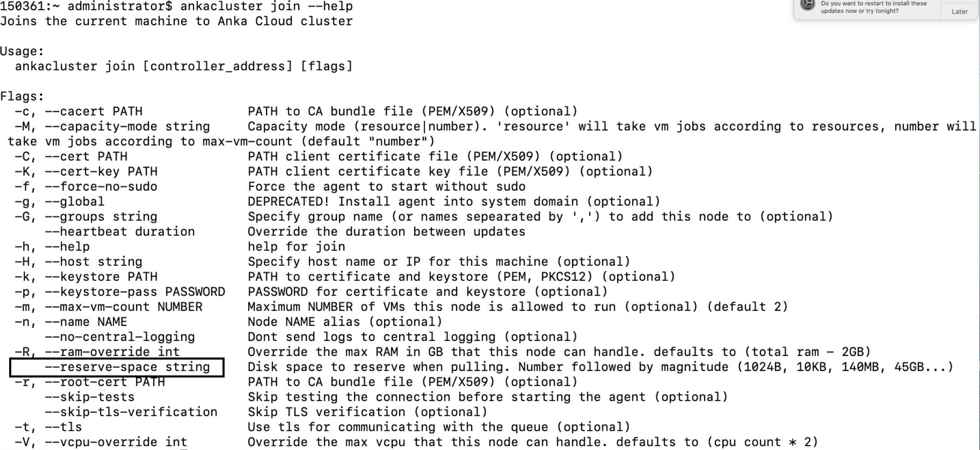
Task: Click the highlighted --reserve-space string flag
Action: pyautogui.click(x=127, y=367)
